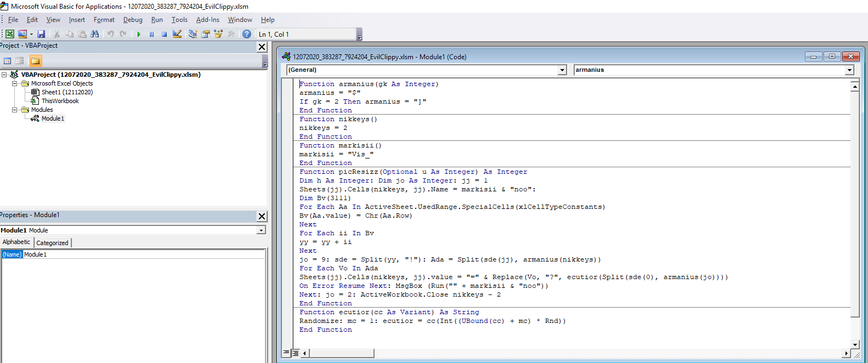868x363 pixels.
Task: Click the (Name) property value Module1
Action: 144,254
